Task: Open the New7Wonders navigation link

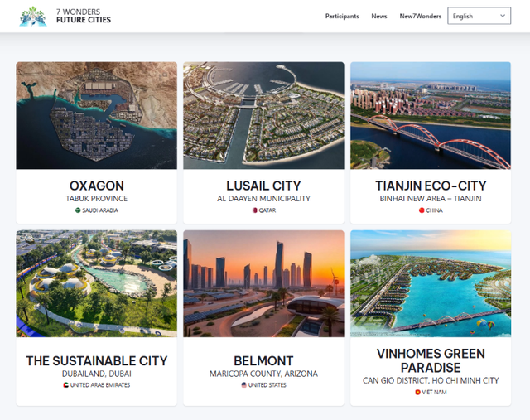Action: (420, 16)
